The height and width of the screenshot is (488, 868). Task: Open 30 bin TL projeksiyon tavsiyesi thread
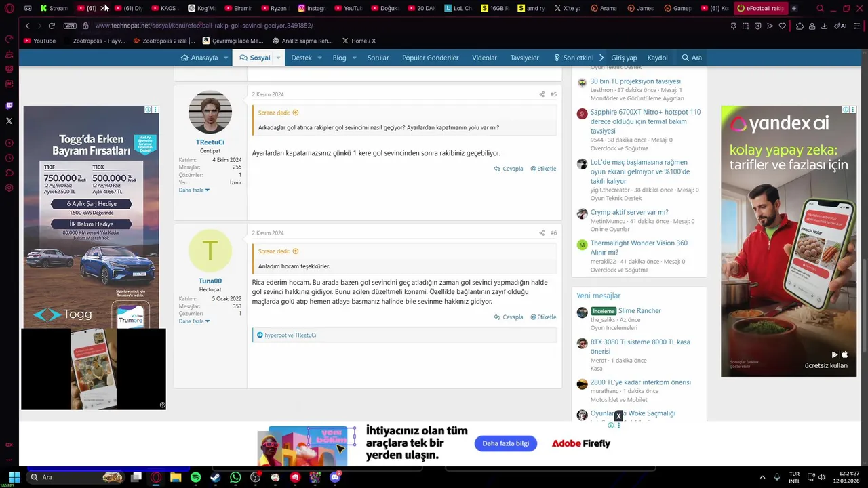pyautogui.click(x=635, y=81)
